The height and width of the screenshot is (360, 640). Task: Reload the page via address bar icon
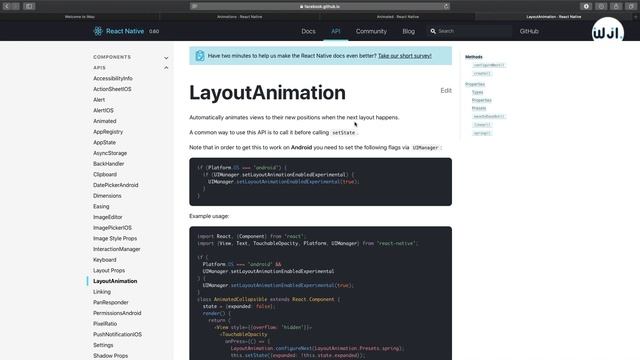point(446,6)
